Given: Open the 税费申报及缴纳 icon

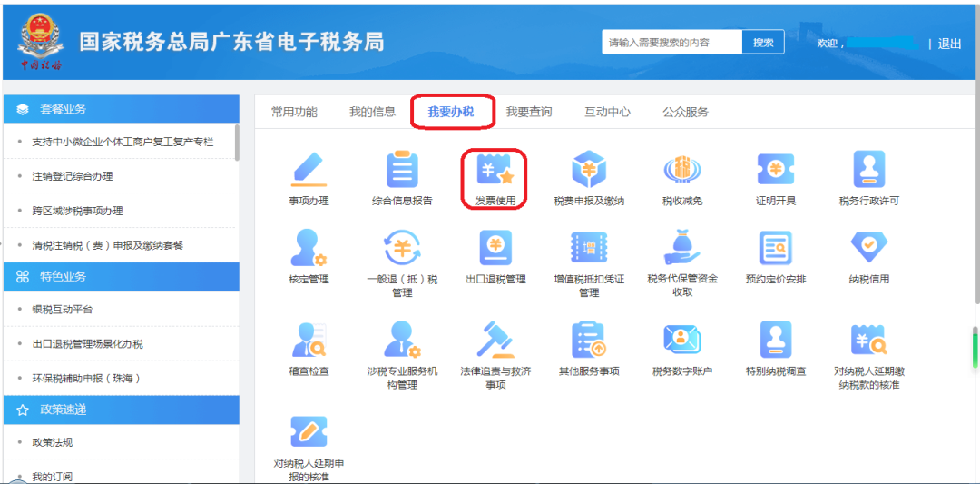Looking at the screenshot, I should tap(589, 170).
